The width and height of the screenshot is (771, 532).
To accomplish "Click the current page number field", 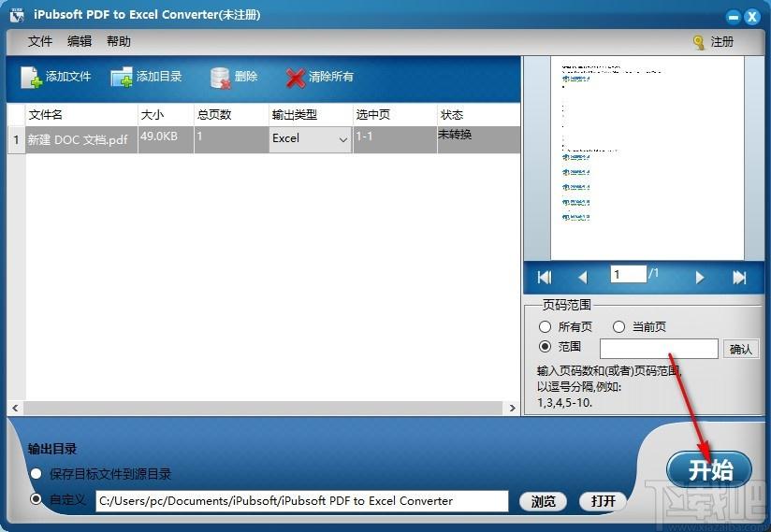I will tap(629, 274).
